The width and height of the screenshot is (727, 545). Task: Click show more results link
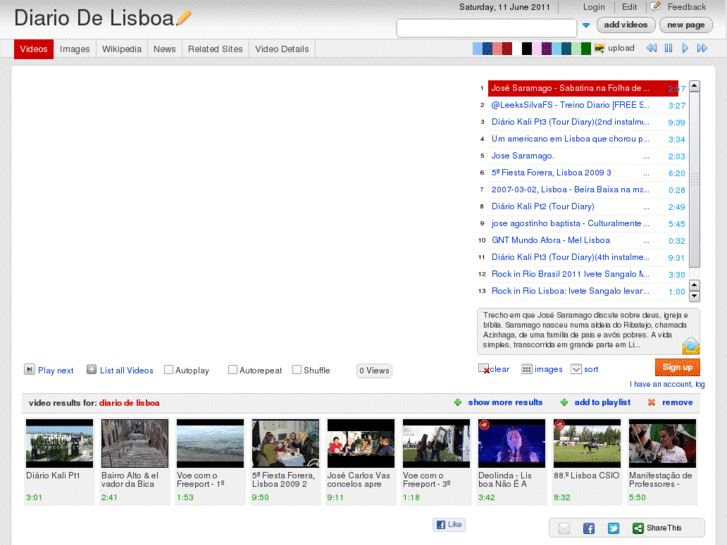(505, 402)
